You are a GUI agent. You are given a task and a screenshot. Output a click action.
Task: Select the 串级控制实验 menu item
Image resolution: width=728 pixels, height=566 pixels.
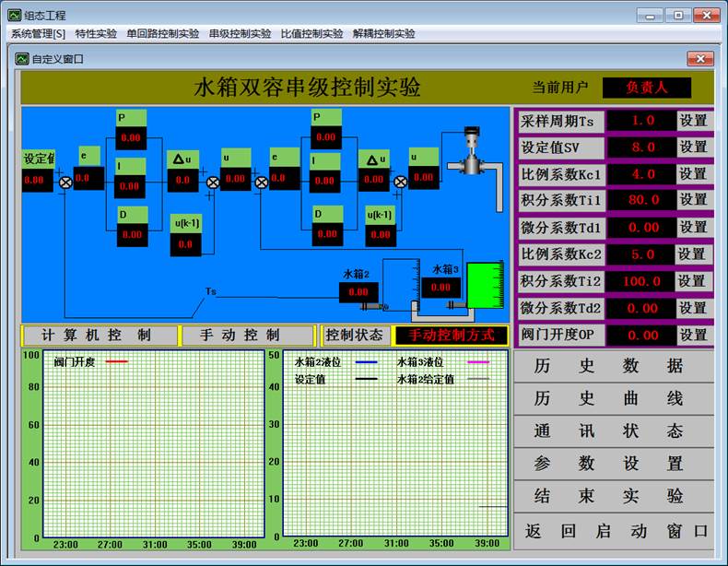click(240, 34)
